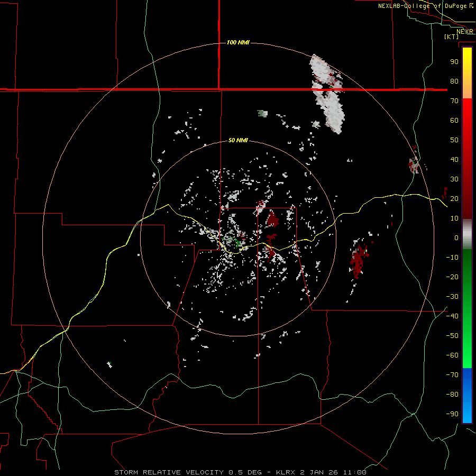Select the -10 value on the velocity scale
Image resolution: width=476 pixels, height=476 pixels.
[452, 258]
